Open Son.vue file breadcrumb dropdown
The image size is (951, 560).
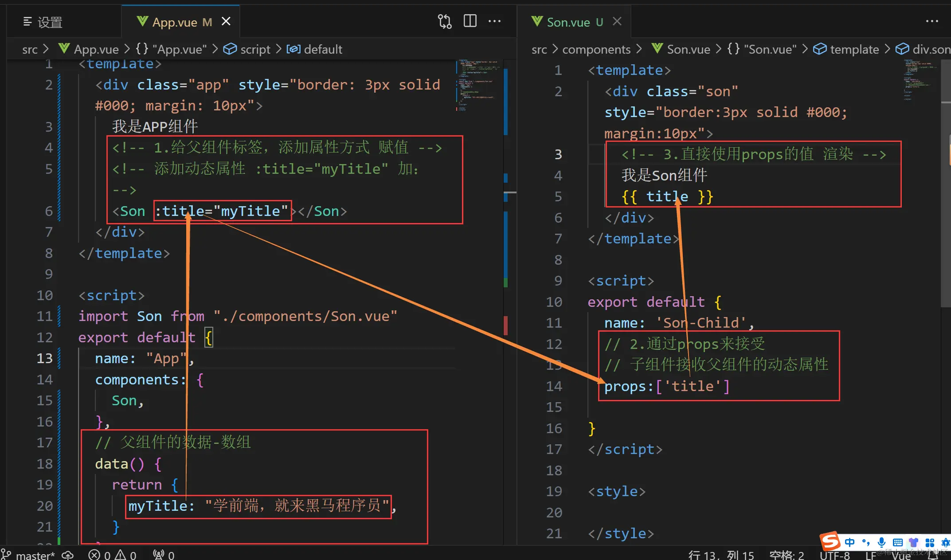pos(681,49)
